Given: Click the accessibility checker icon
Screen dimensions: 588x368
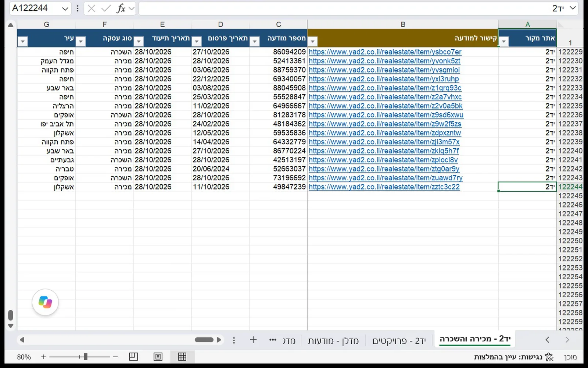Looking at the screenshot, I should tap(549, 357).
